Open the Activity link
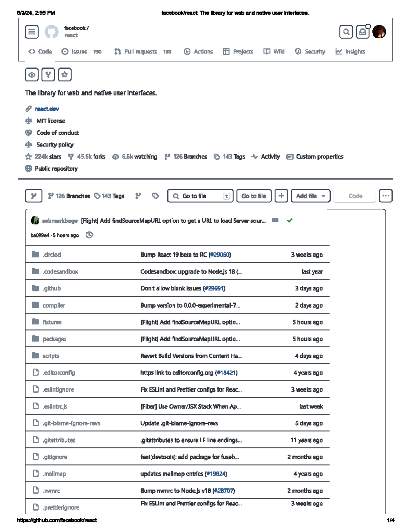 point(265,157)
